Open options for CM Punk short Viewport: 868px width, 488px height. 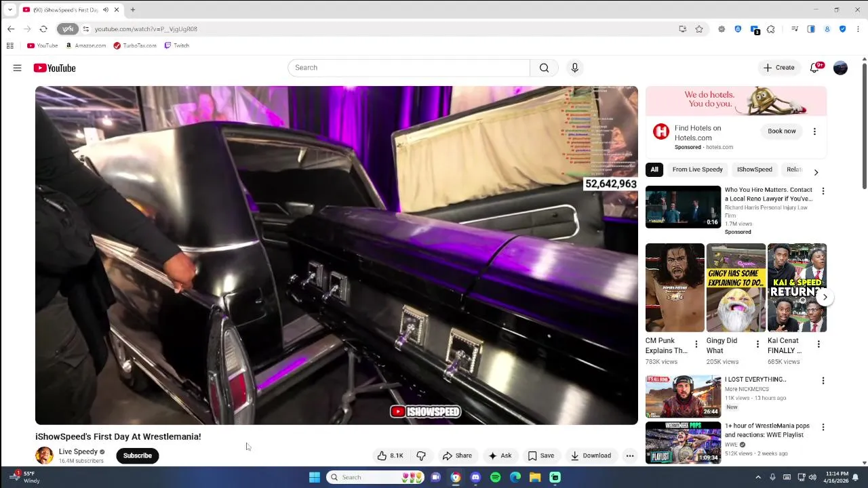click(696, 344)
